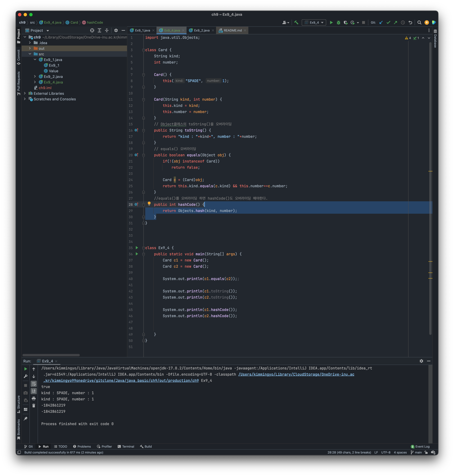Expand the External Libraries node
454x476 pixels.
click(x=25, y=93)
